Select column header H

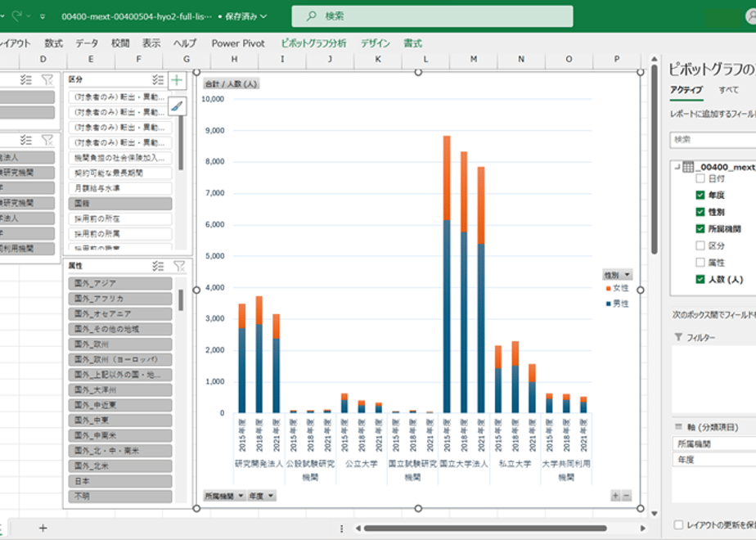pos(234,59)
